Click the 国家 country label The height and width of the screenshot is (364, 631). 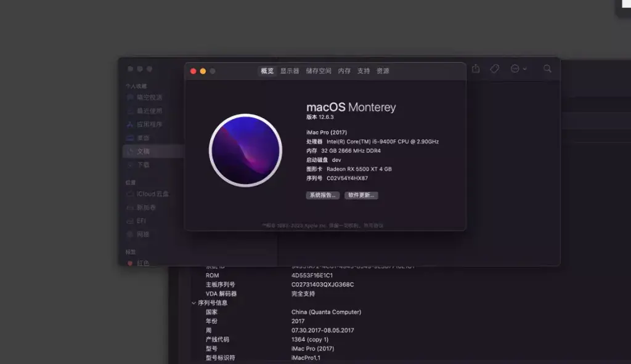[x=211, y=312]
